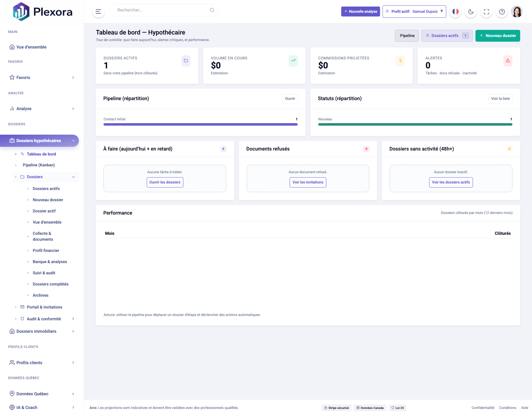
Task: Open your profile avatar menu
Action: click(517, 12)
